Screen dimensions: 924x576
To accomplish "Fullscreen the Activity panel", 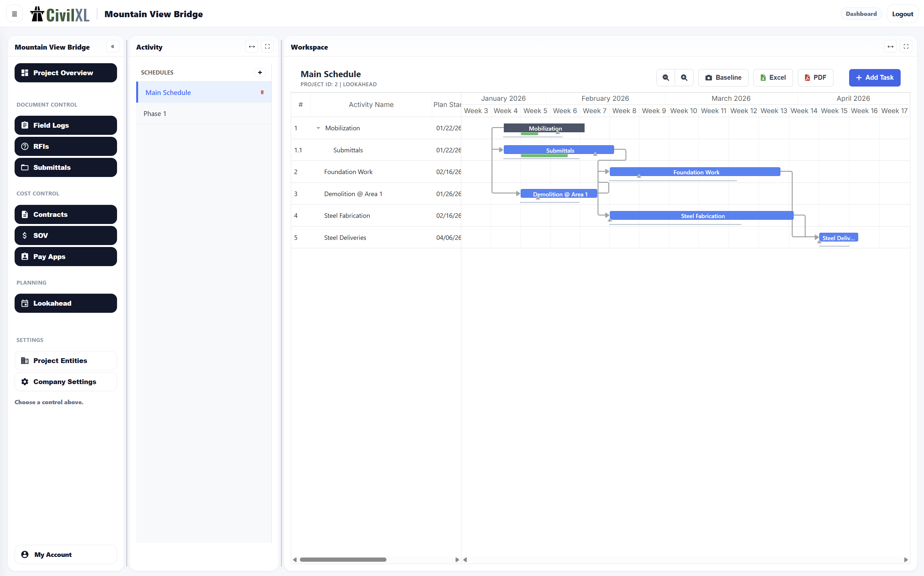I will coord(267,46).
